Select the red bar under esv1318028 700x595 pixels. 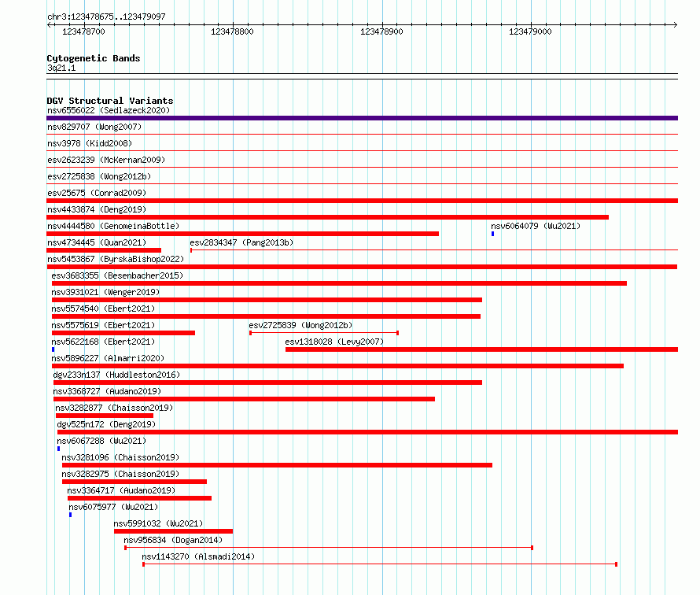coord(481,349)
